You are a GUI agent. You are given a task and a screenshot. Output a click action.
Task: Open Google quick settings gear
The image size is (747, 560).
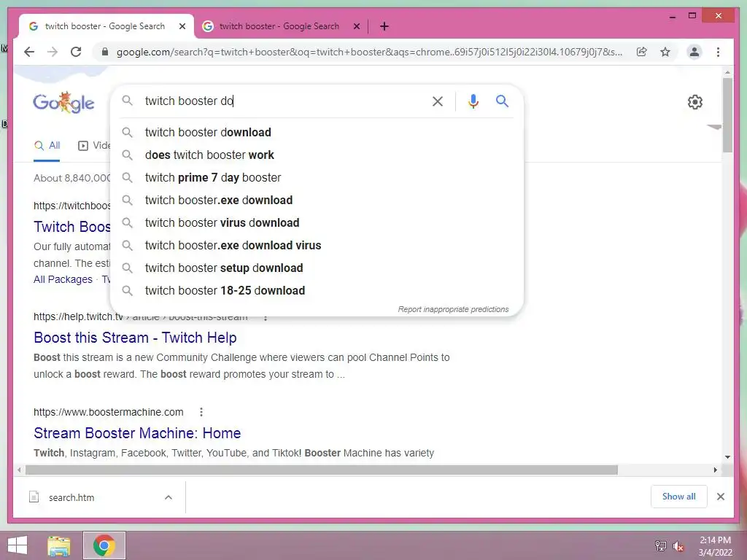point(695,102)
